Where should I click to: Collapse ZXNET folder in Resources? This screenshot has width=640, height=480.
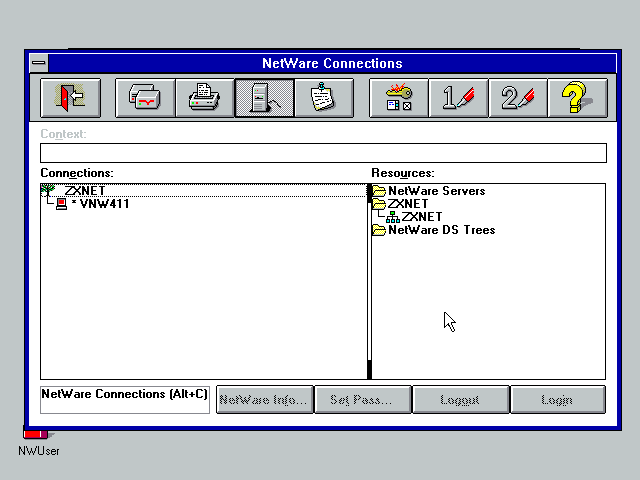coord(379,204)
